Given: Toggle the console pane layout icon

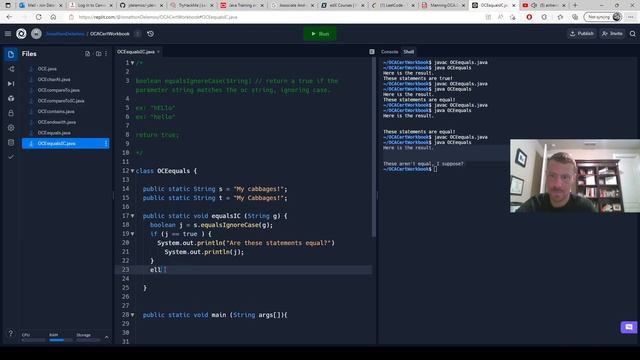Looking at the screenshot, I should [372, 52].
